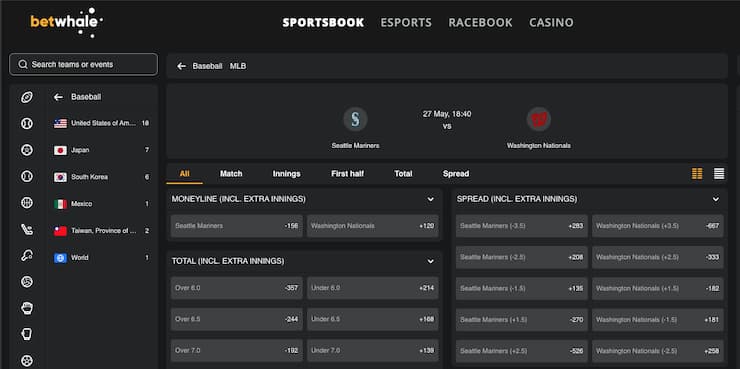Open the table tennis paddle icon
Viewport: 740px width, 369px height.
[27, 256]
